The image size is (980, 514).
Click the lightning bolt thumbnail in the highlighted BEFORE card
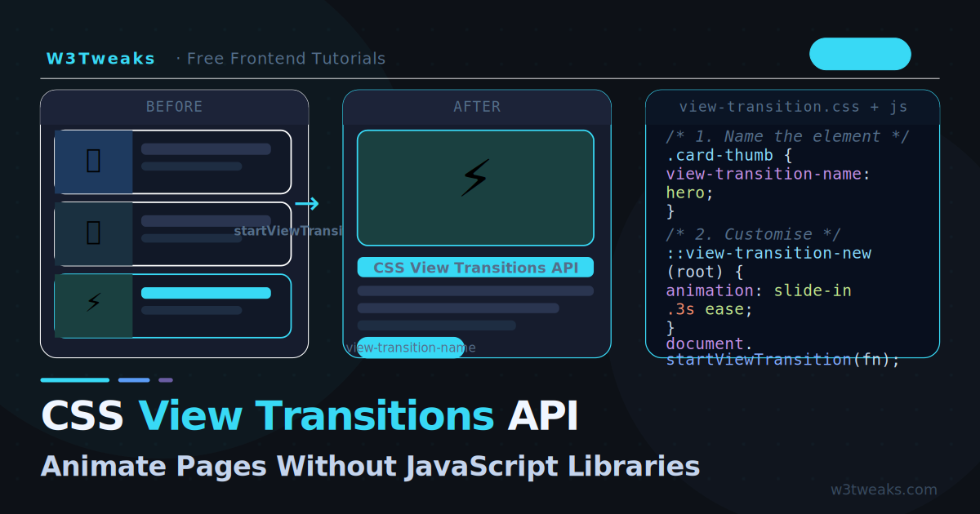coord(93,305)
